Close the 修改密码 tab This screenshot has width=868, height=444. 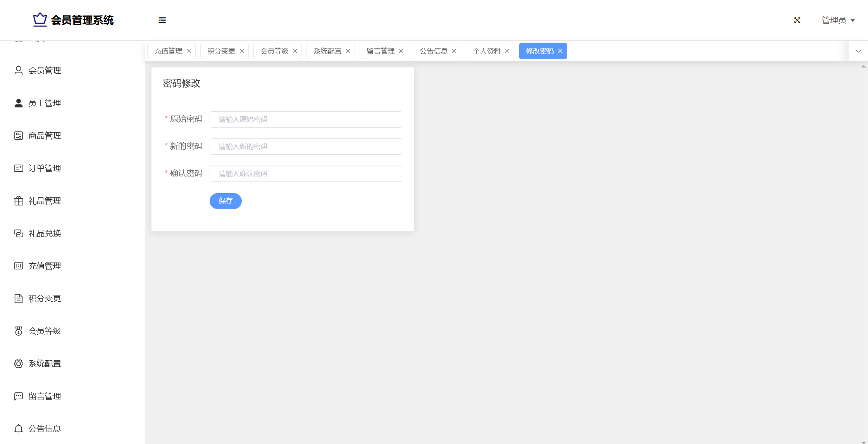coord(560,51)
